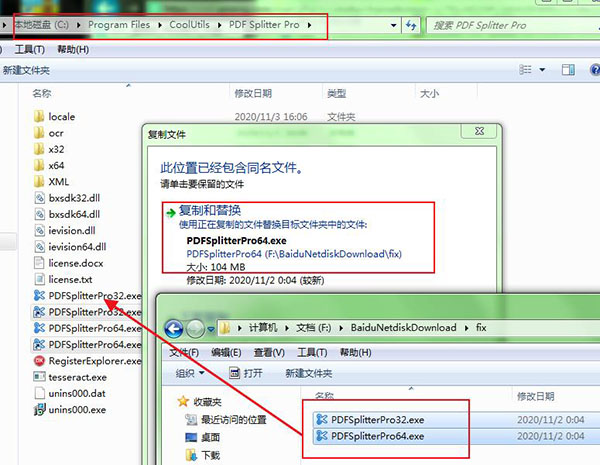Open the locale folder icon
This screenshot has width=600, height=465.
pyautogui.click(x=39, y=116)
